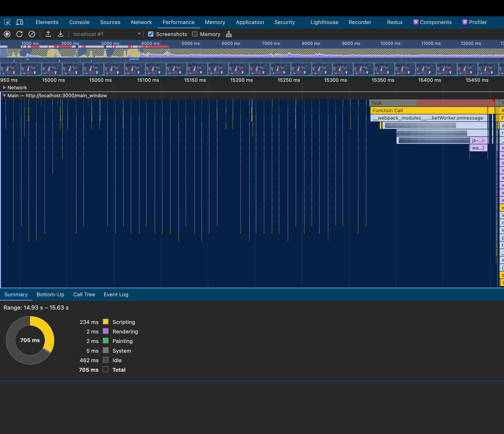Image resolution: width=504 pixels, height=434 pixels.
Task: Select the Function Call flame bar
Action: click(428, 111)
